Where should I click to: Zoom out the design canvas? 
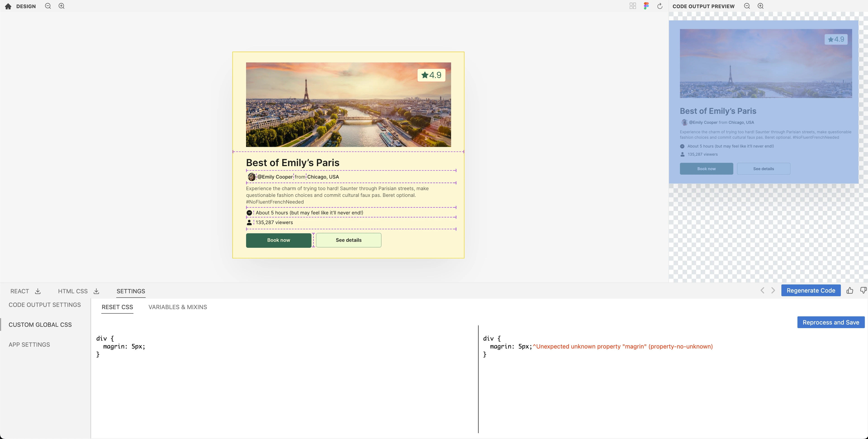pyautogui.click(x=48, y=6)
